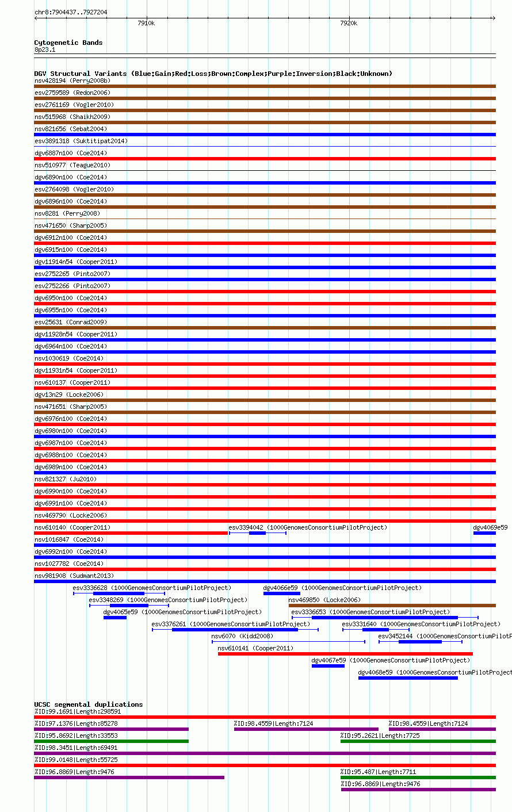Screen dimensions: 512x812
Task: Click the chr8:7904437..7927204 region label
Action: tap(71, 12)
